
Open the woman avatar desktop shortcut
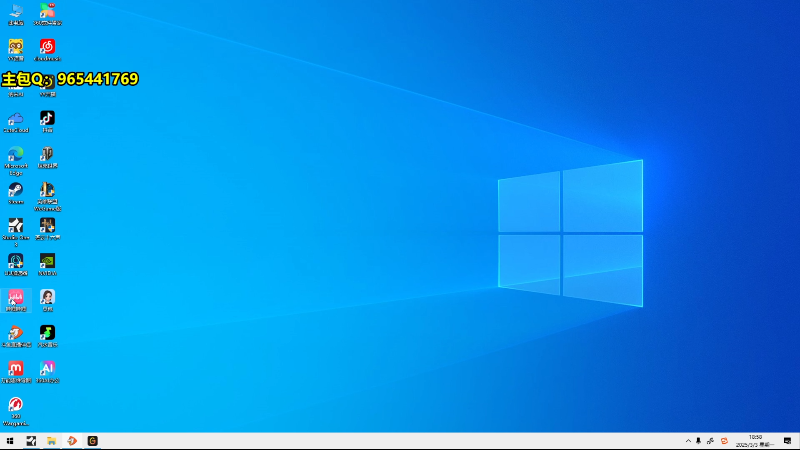(47, 300)
